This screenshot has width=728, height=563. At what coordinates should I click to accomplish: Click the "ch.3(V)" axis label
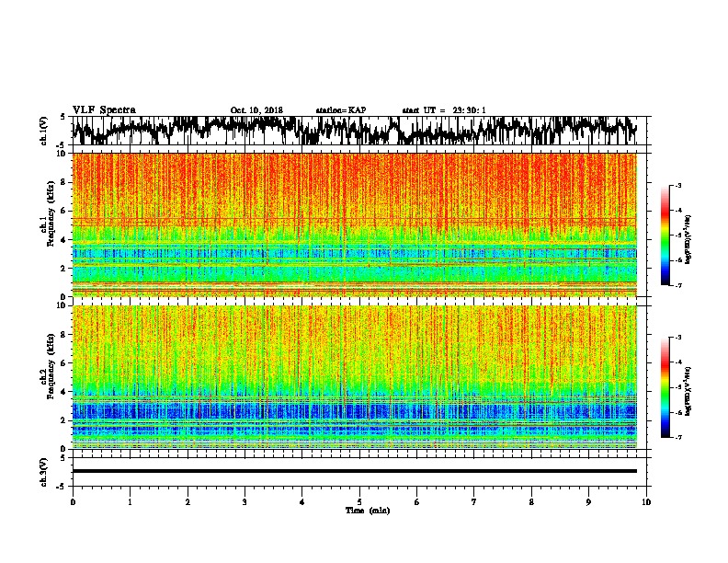tap(44, 472)
